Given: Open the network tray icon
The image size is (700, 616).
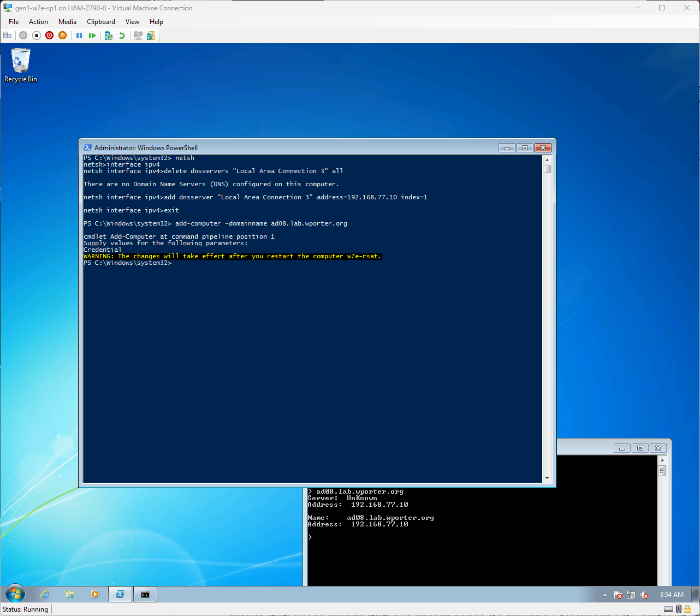Looking at the screenshot, I should [631, 595].
